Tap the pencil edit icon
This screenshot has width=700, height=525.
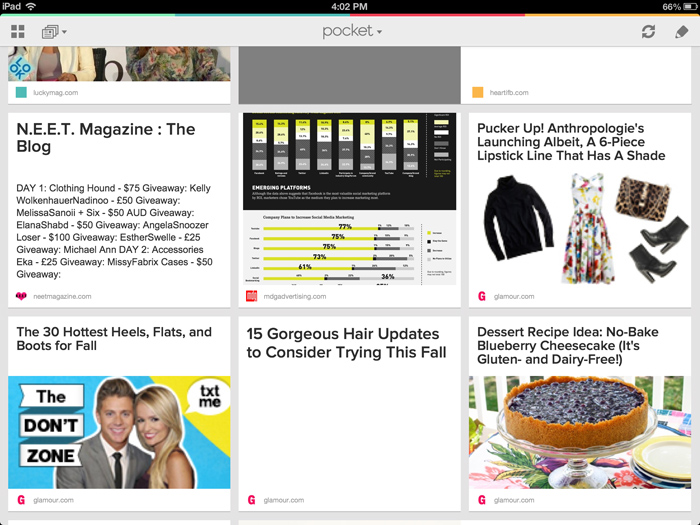(682, 32)
